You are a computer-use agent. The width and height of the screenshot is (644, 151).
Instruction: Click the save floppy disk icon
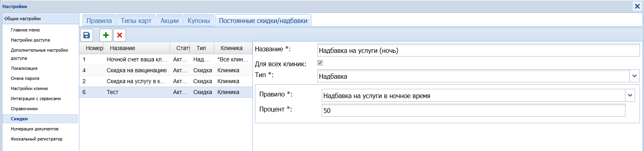pyautogui.click(x=87, y=35)
